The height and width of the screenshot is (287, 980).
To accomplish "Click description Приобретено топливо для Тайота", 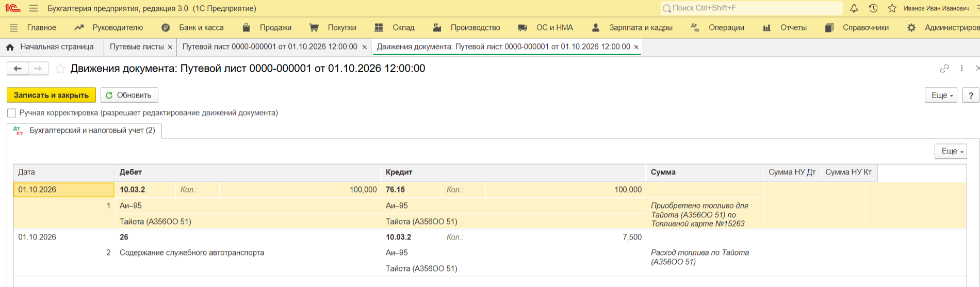I will [699, 215].
